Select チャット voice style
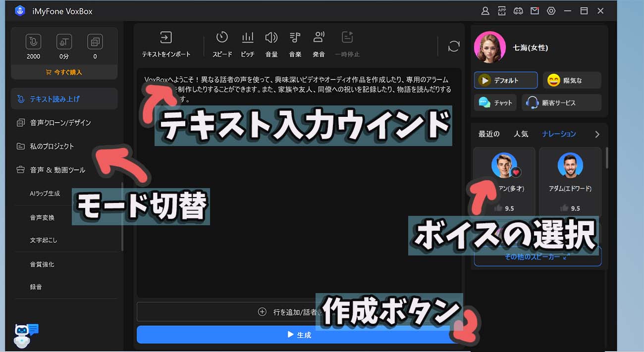Image resolution: width=644 pixels, height=352 pixels. point(495,102)
